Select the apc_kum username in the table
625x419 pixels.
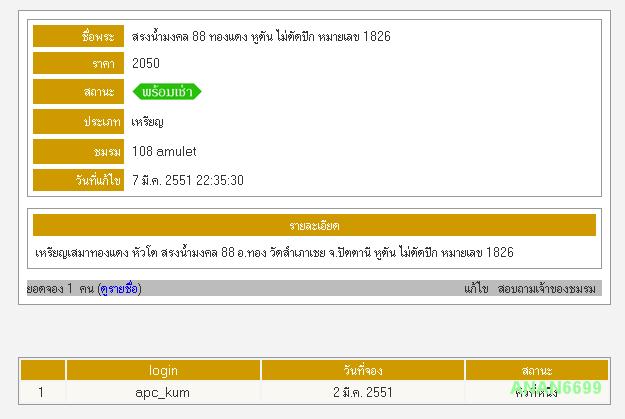[x=163, y=392]
